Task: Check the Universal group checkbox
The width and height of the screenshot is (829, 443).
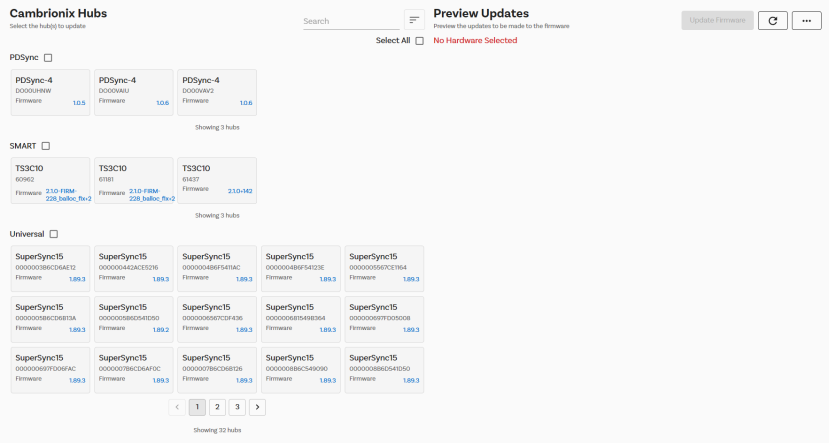Action: 54,234
